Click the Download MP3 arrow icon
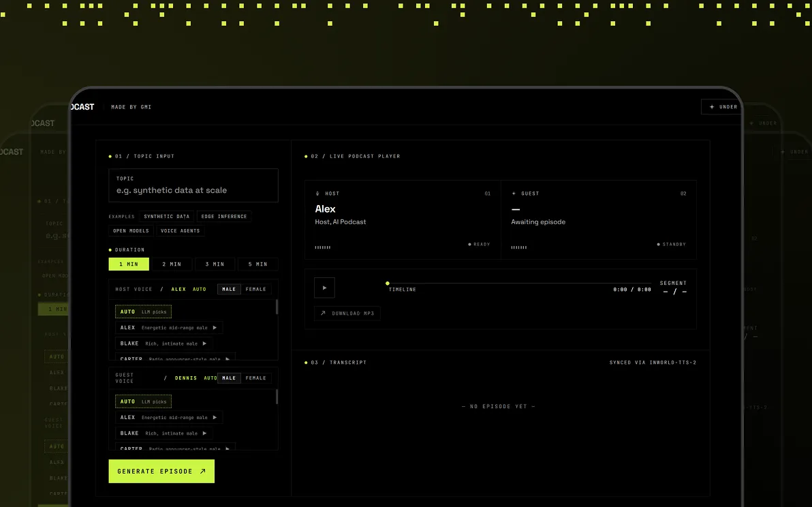812x507 pixels. pyautogui.click(x=323, y=313)
